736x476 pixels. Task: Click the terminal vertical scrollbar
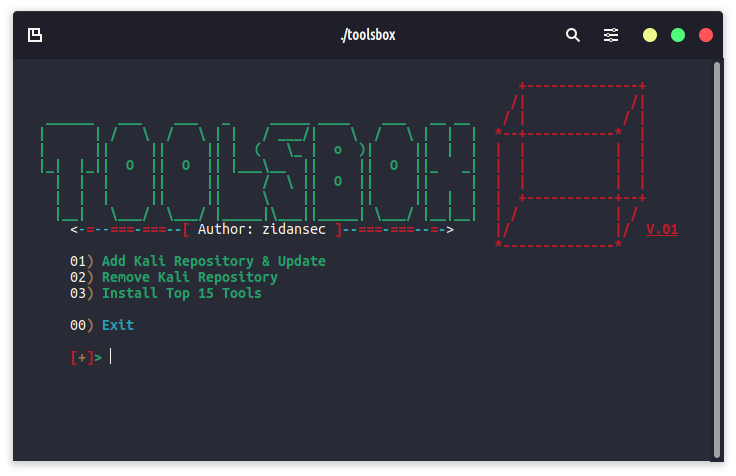[x=717, y=260]
